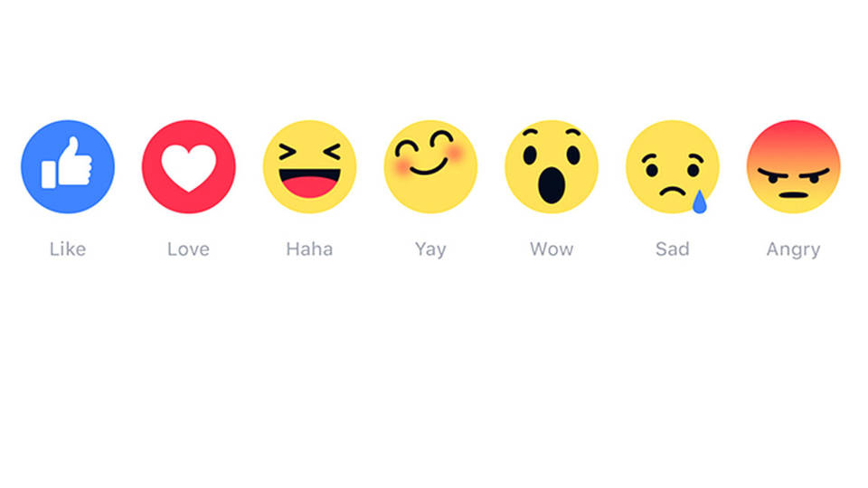Viewport: 868px width, 488px height.
Task: Click the "Love" text label
Action: (189, 249)
